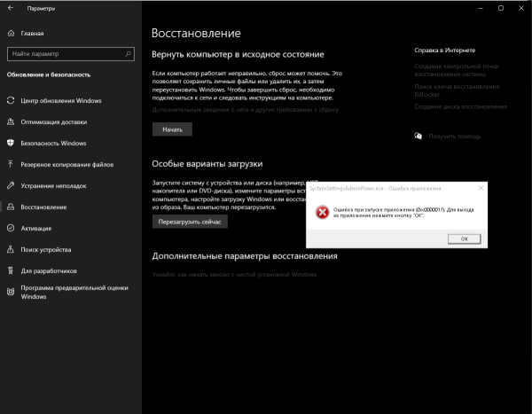The width and height of the screenshot is (532, 414).
Task: Minimize the Settings window
Action: pyautogui.click(x=481, y=8)
